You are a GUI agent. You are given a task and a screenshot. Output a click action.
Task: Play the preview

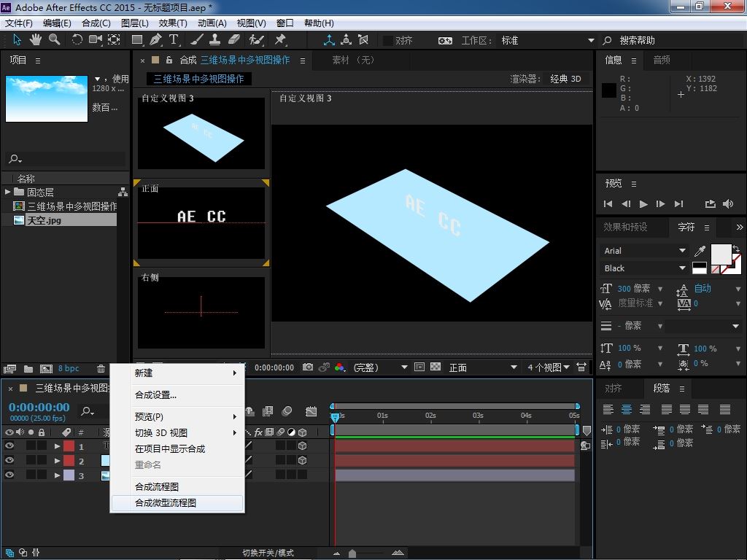tap(643, 204)
